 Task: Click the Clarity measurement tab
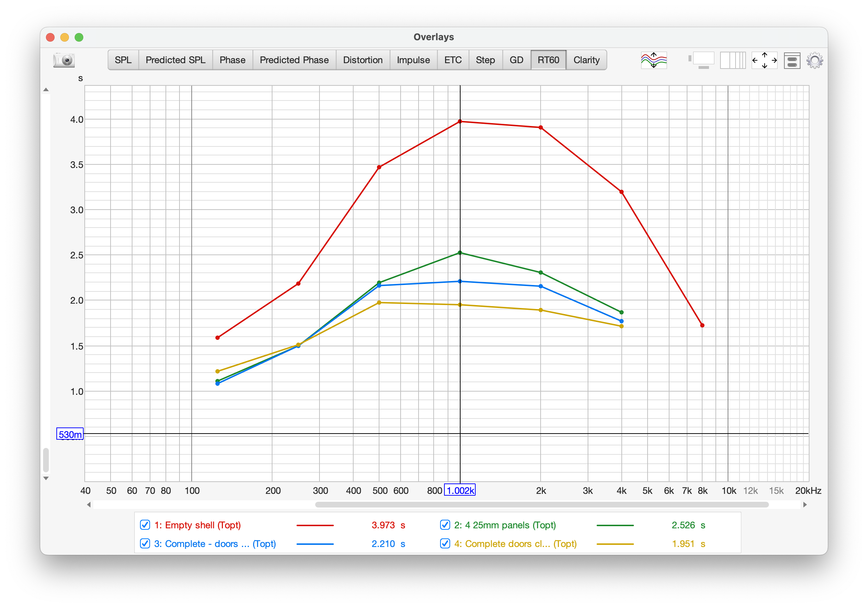coord(588,59)
